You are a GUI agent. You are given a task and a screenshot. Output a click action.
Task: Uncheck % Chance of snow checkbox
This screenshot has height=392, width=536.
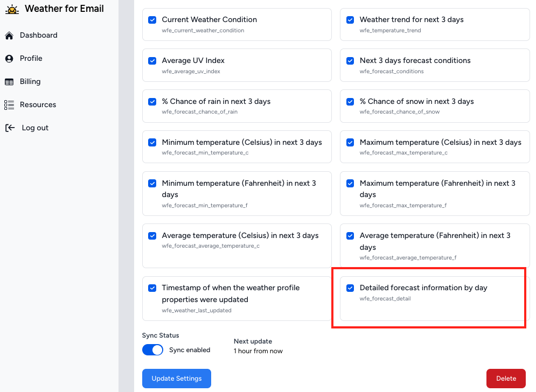pos(350,102)
